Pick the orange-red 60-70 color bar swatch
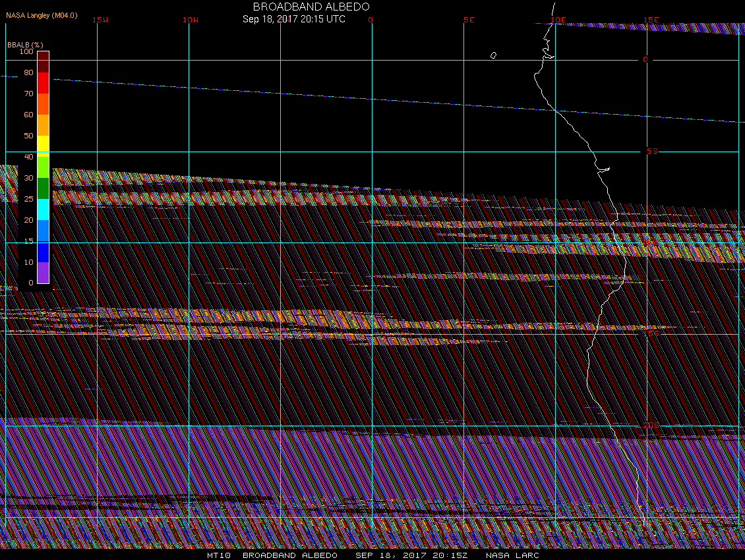The height and width of the screenshot is (560, 745). point(44,104)
